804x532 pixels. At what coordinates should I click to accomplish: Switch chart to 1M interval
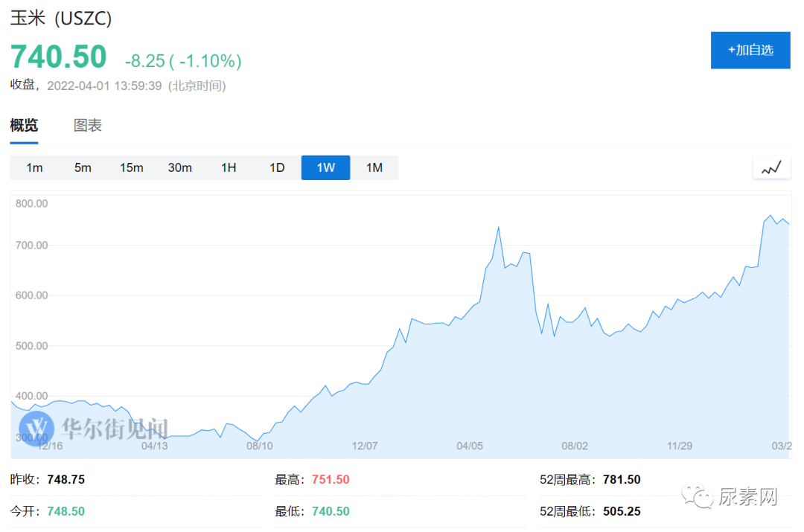(x=374, y=167)
